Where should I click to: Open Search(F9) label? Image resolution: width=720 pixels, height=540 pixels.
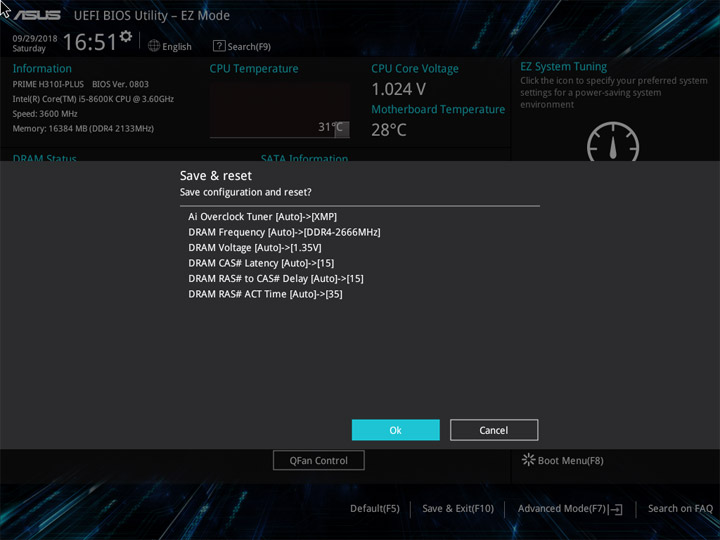coord(249,47)
